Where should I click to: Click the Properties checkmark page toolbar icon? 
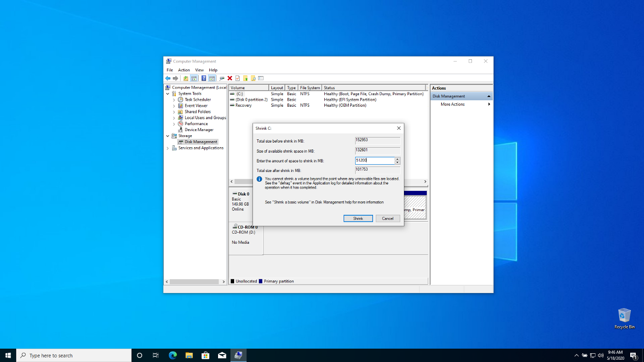click(237, 78)
